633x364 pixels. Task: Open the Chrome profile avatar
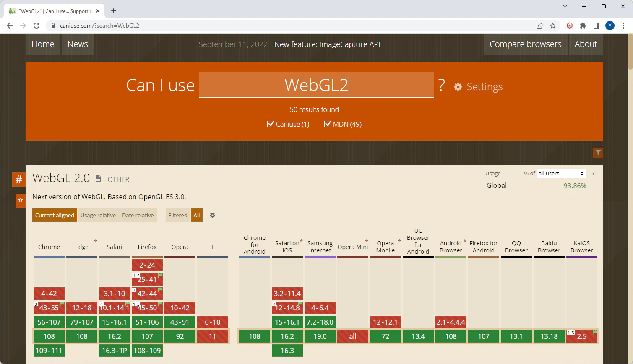pyautogui.click(x=610, y=26)
